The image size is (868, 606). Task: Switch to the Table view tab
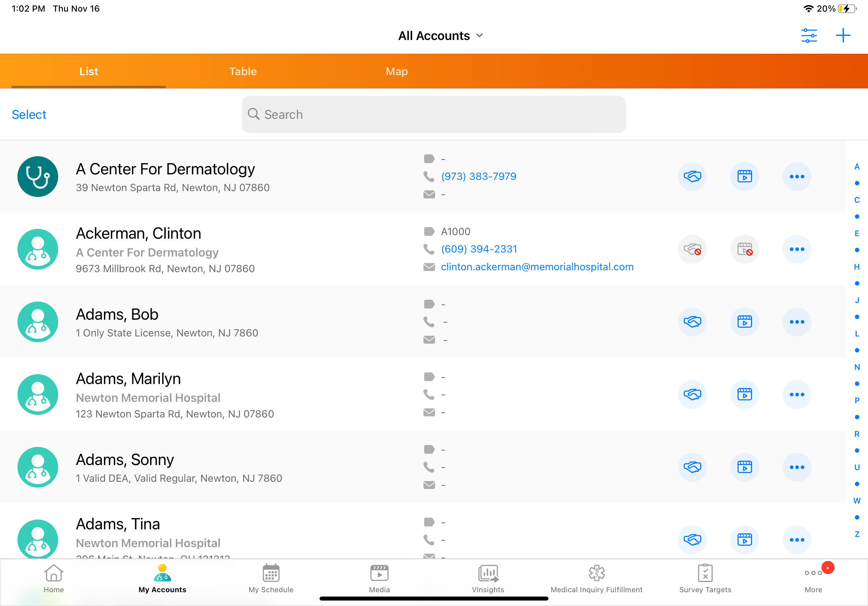(243, 71)
